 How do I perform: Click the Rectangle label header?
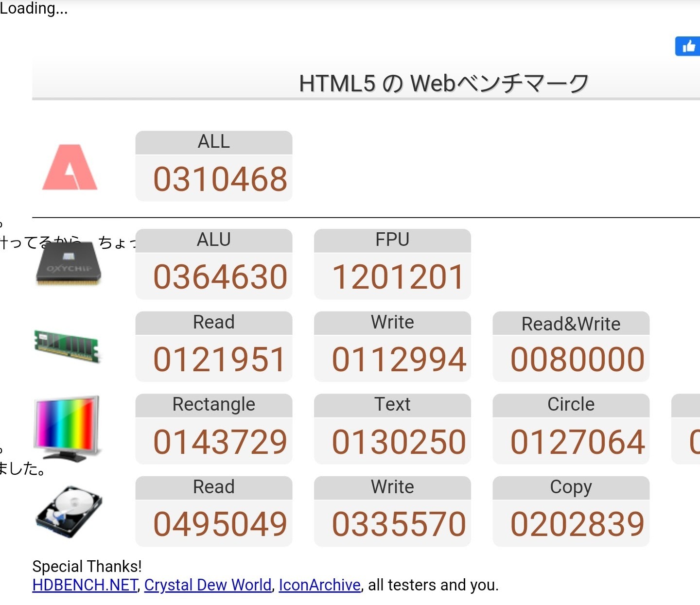click(x=214, y=405)
